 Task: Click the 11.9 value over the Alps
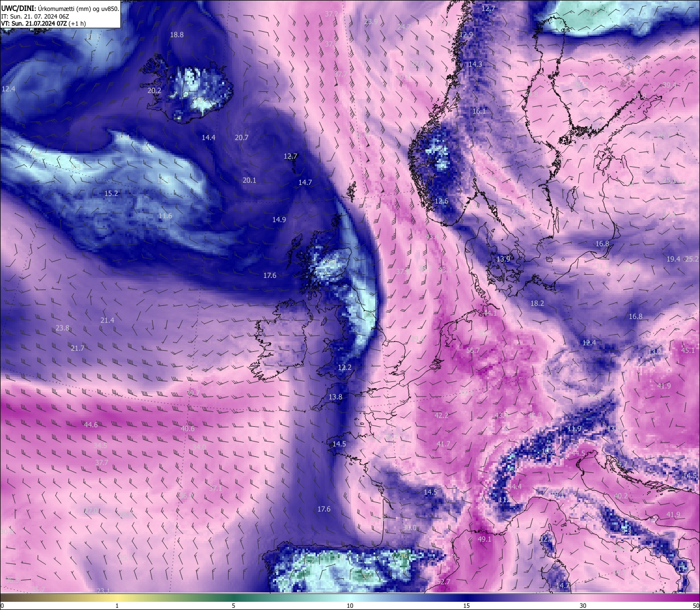(574, 428)
